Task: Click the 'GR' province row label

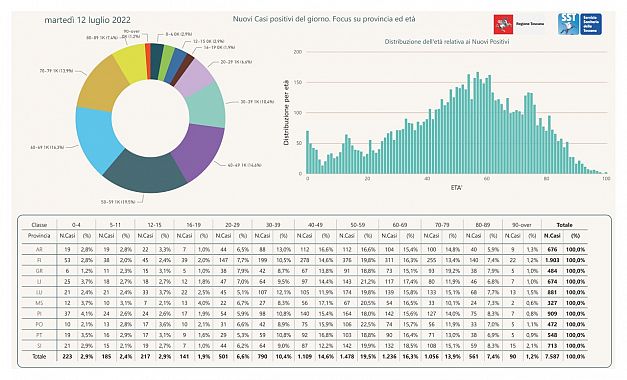Action: point(39,271)
